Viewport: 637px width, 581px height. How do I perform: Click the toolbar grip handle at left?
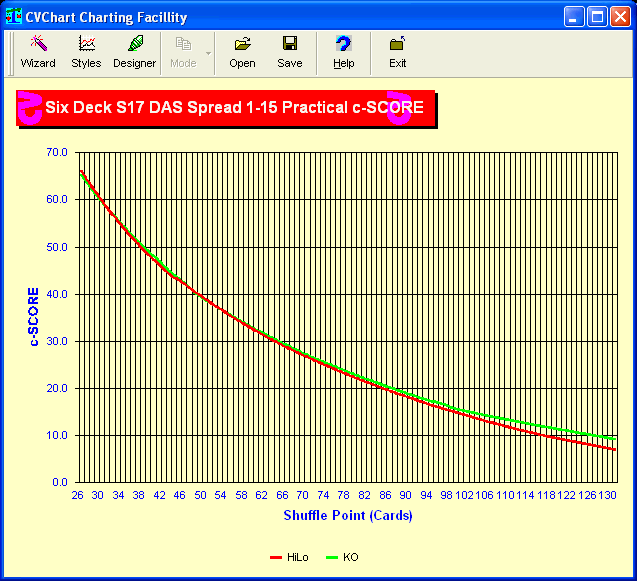pos(8,51)
